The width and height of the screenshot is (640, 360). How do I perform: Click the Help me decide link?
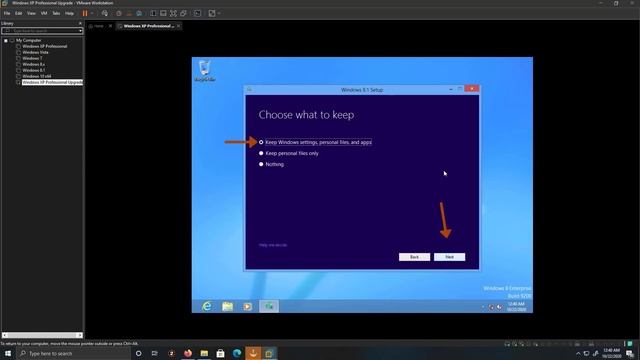273,245
